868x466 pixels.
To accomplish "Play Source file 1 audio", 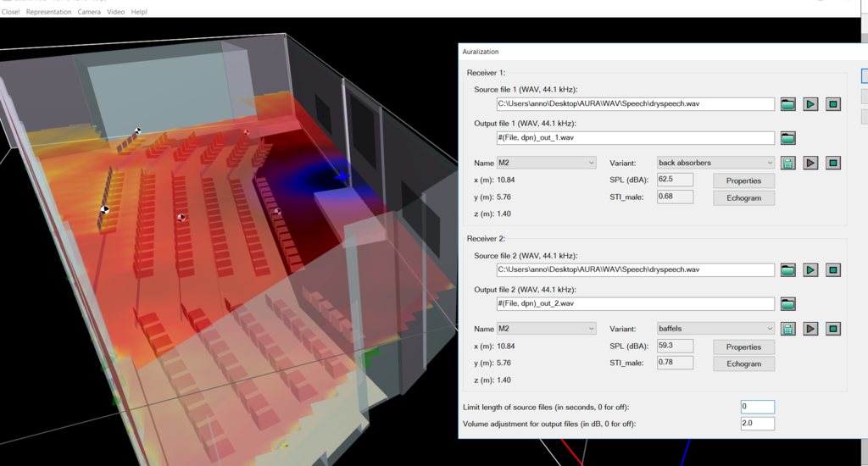I will click(810, 104).
